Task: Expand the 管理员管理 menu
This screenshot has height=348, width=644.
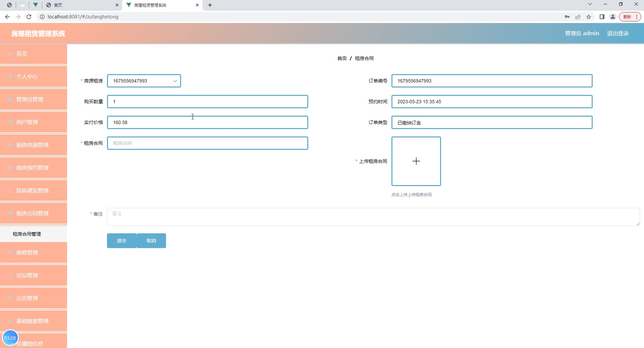Action: pos(10,99)
